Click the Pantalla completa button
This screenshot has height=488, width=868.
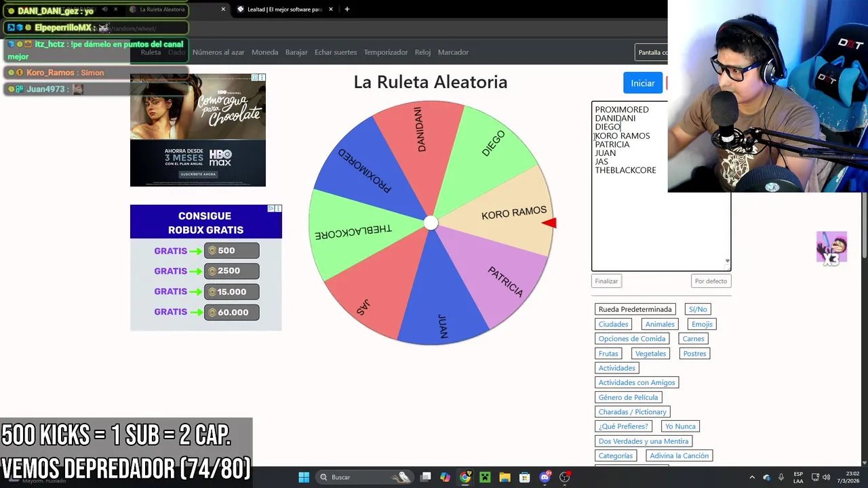coord(652,52)
